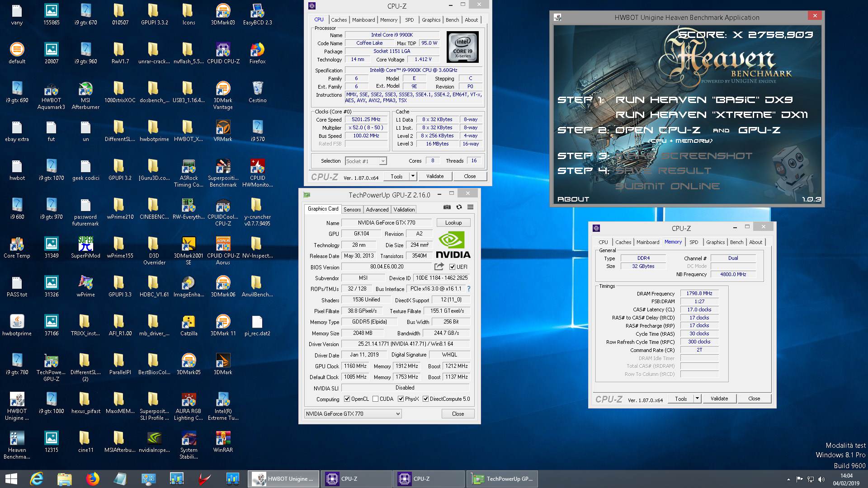Switch to Caches tab in top CPU-Z window

click(x=339, y=20)
